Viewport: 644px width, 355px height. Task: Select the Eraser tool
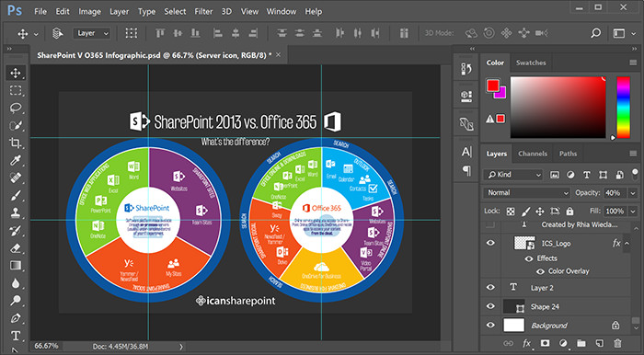(16, 248)
